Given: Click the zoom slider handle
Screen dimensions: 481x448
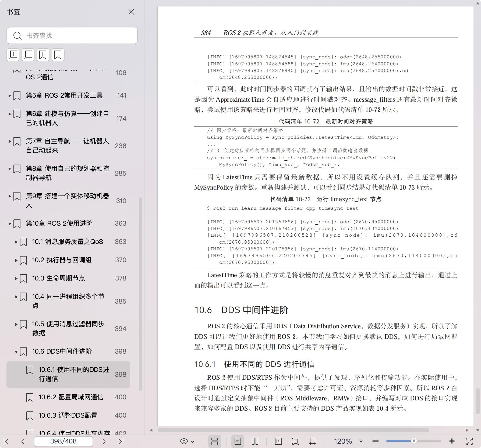Looking at the screenshot, I should (414, 441).
